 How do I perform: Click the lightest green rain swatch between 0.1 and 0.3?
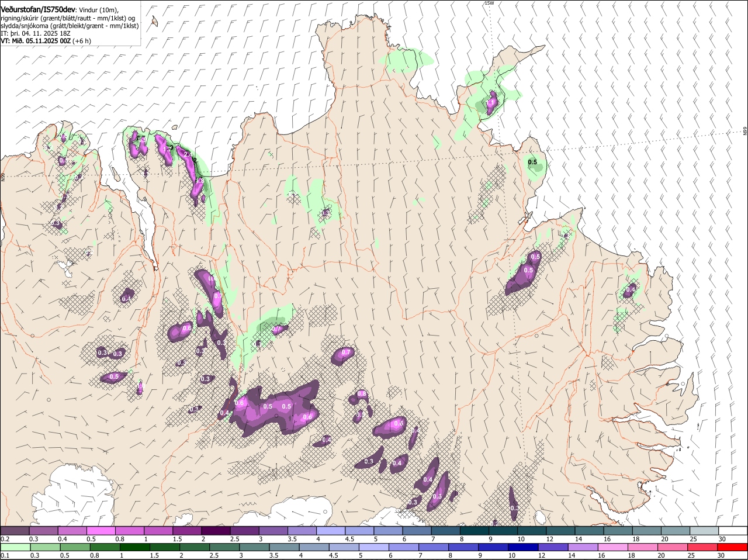(15, 547)
